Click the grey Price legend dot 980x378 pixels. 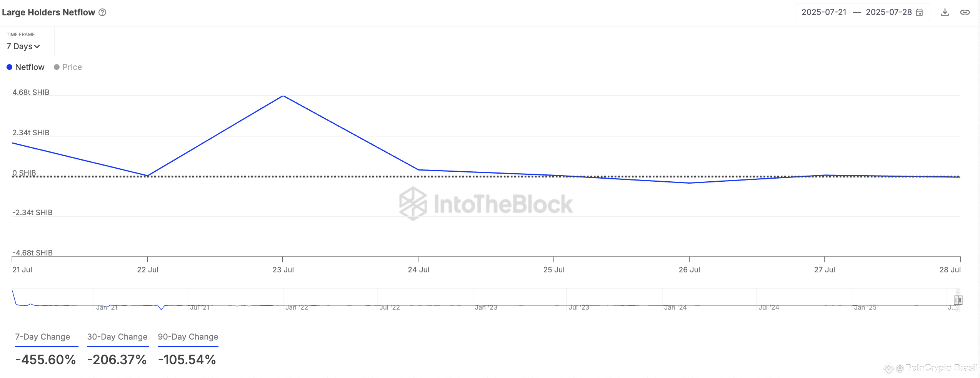[57, 67]
